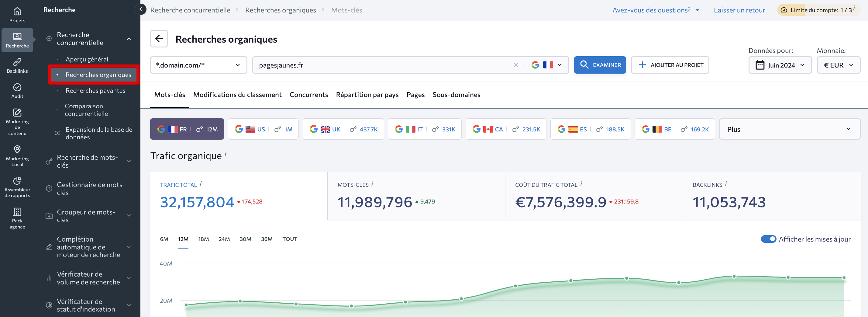Screen dimensions: 868x317
Task: Click the info icon next to Trafic organique
Action: 226,154
